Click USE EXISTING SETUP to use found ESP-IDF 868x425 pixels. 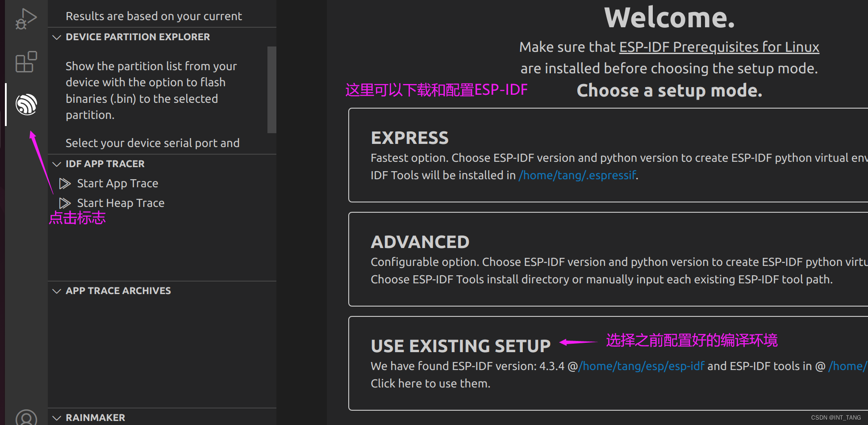pos(460,345)
